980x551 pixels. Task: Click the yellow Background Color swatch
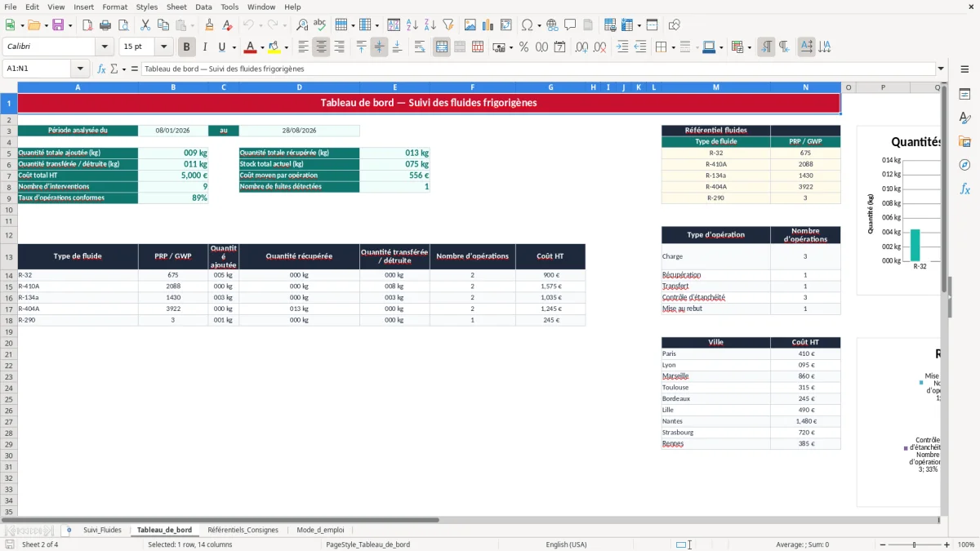point(274,47)
